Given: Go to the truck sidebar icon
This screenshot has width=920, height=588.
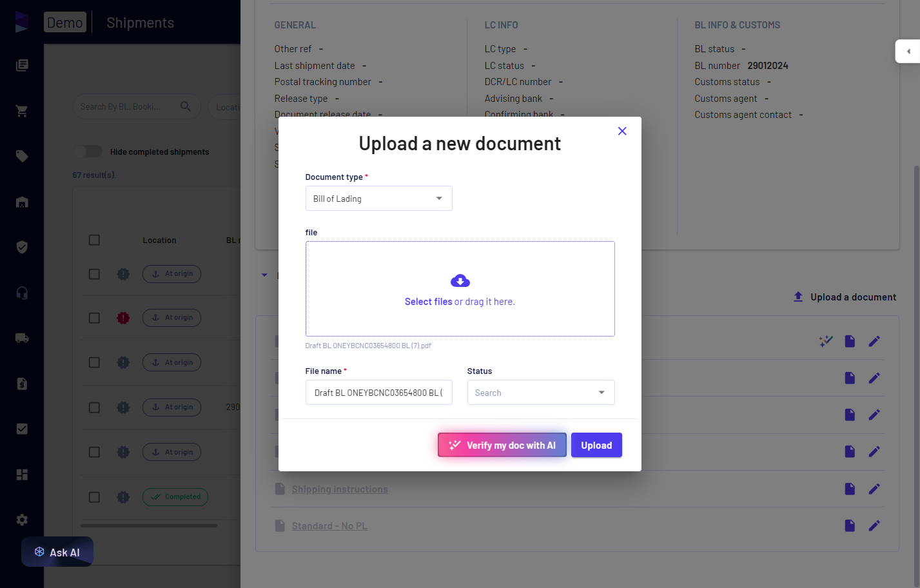Looking at the screenshot, I should (x=22, y=338).
